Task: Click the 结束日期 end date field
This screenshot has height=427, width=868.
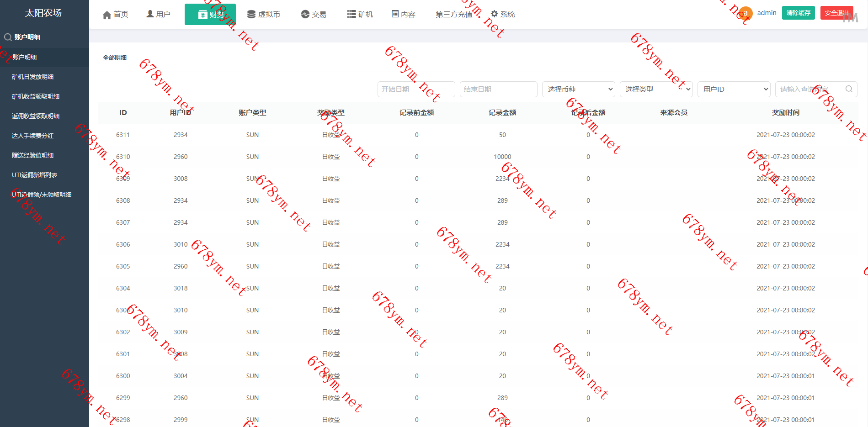Action: click(498, 90)
